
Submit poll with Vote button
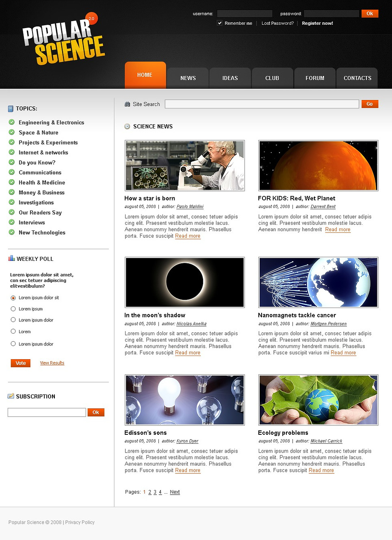point(21,363)
